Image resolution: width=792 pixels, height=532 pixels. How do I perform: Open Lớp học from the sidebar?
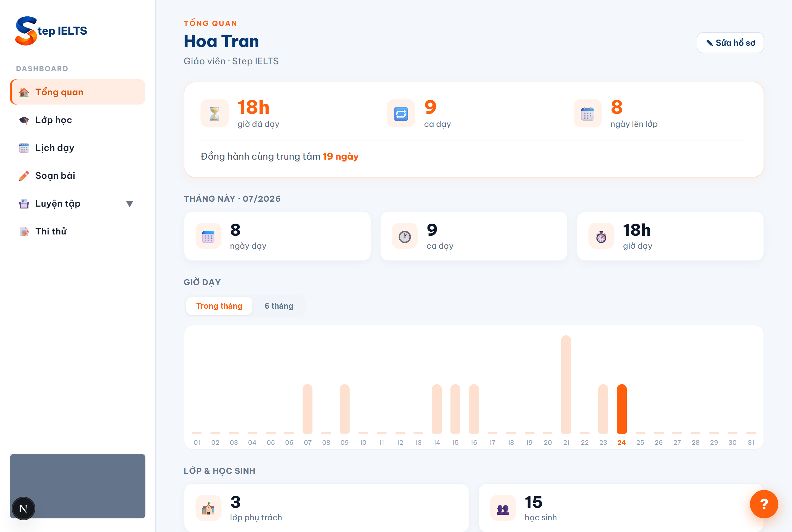(78, 120)
